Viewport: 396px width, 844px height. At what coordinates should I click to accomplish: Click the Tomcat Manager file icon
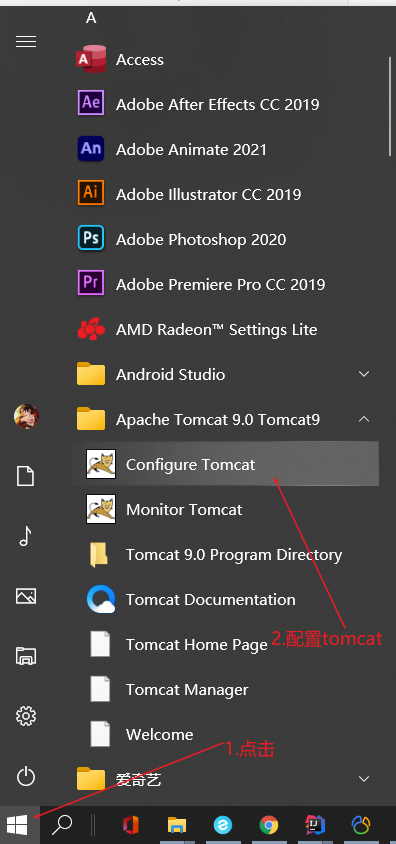tap(100, 689)
